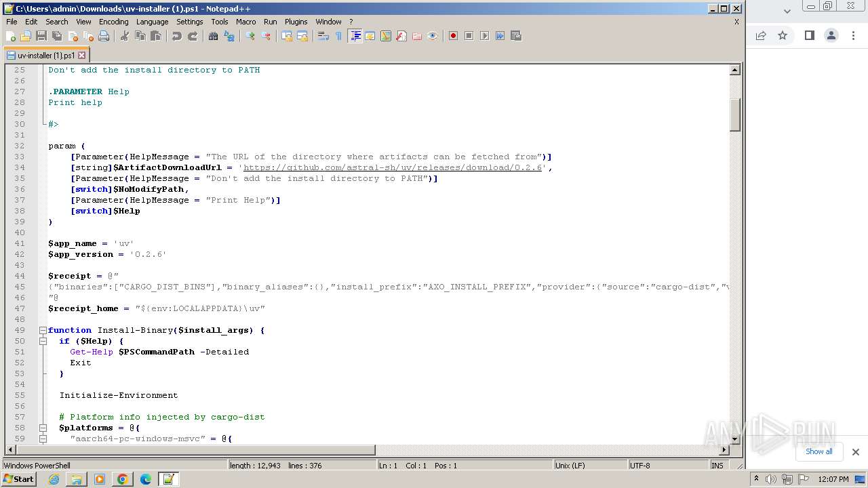Screen dimensions: 868x488
Task: Open the Encoding menu
Action: point(113,22)
